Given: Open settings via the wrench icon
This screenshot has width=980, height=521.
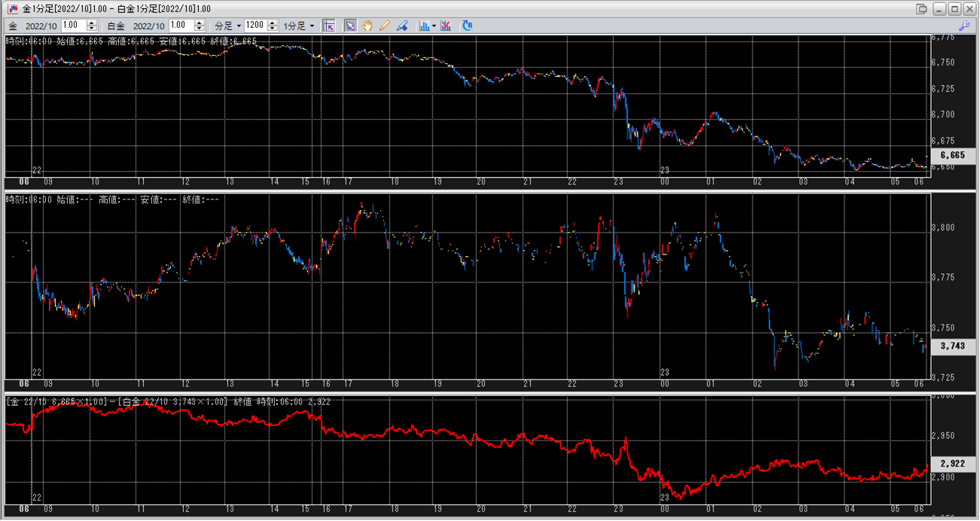Looking at the screenshot, I should 963,26.
